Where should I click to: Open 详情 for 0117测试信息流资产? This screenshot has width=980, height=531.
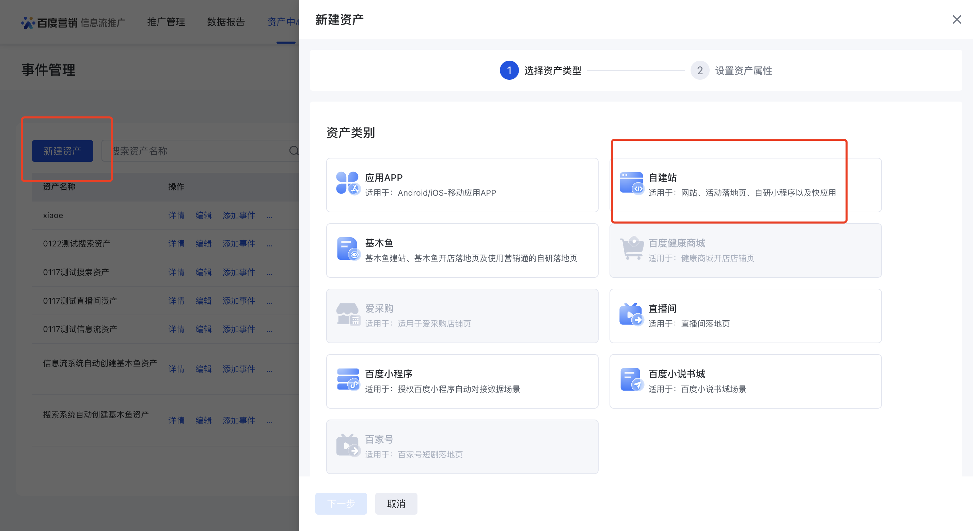(176, 329)
